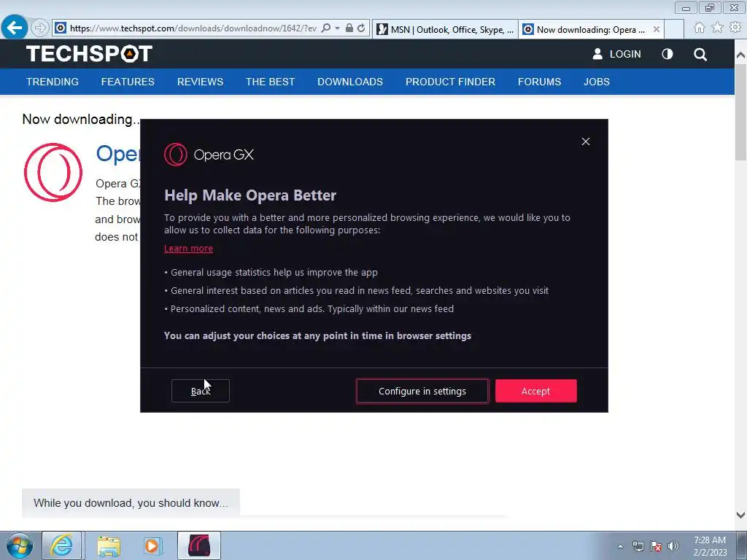The height and width of the screenshot is (560, 747).
Task: Open File Explorer folder taskbar icon
Action: point(109,545)
